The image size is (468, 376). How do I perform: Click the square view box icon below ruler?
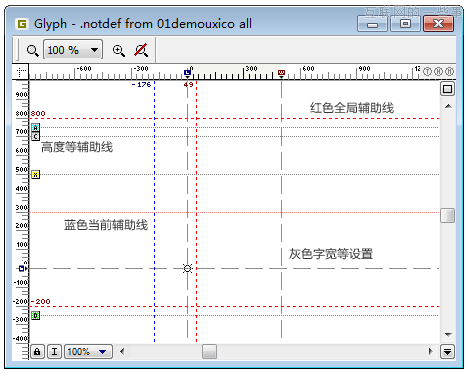[447, 89]
